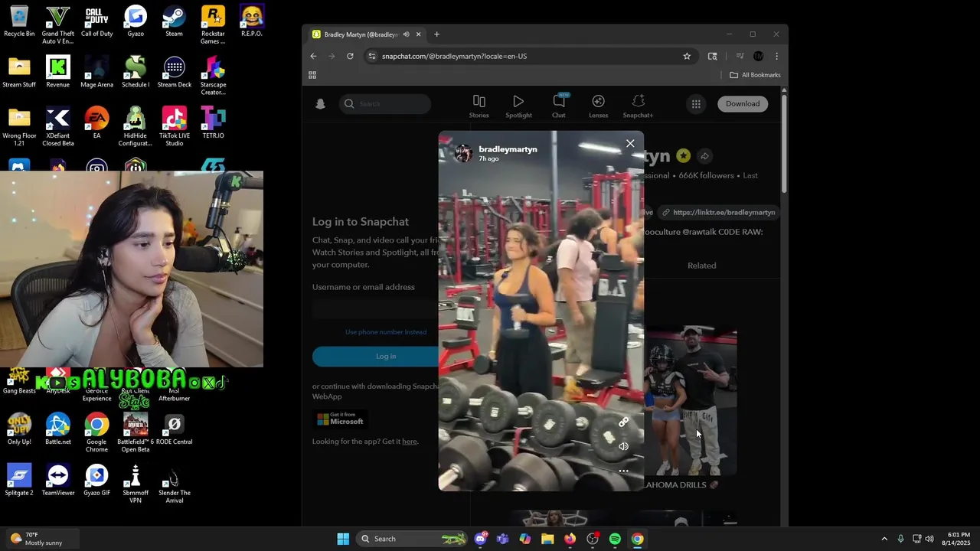
Task: Select the TikTok LIVE Studio desktop icon
Action: coord(174,126)
